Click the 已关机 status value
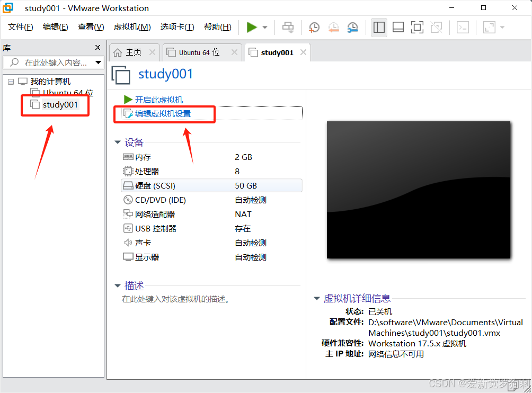Screen dimensions: 532x393 (380, 311)
